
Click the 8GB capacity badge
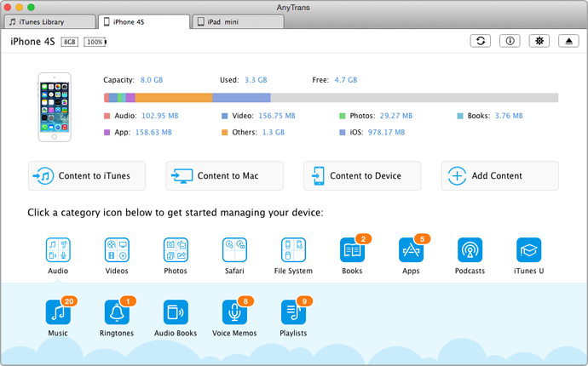point(69,42)
